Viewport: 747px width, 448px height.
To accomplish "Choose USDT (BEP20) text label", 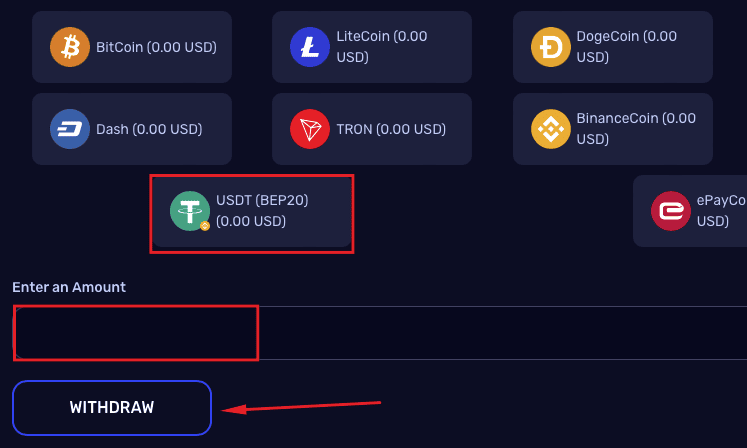I will click(262, 200).
